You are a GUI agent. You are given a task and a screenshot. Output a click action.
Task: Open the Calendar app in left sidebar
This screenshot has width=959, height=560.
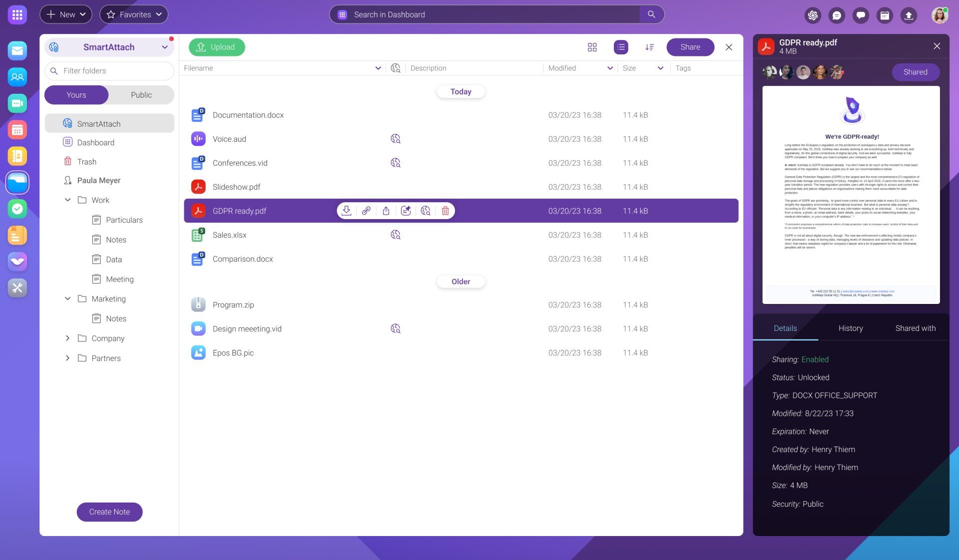(x=17, y=130)
